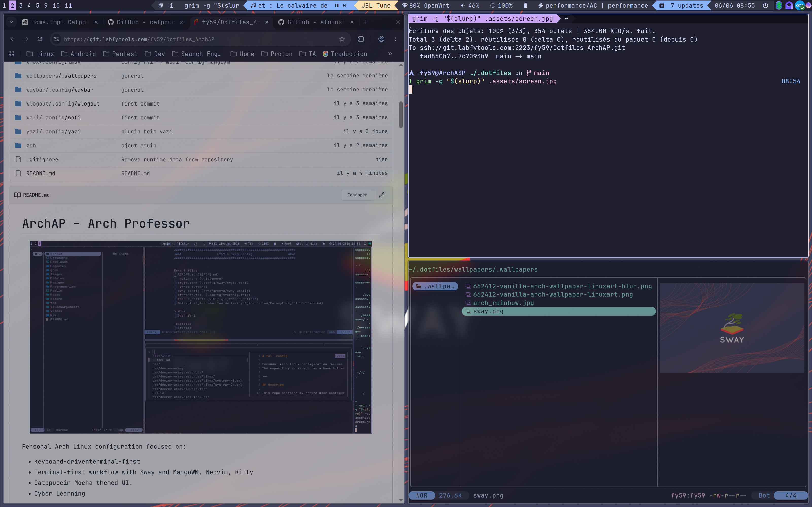Open a new browser tab

[366, 22]
